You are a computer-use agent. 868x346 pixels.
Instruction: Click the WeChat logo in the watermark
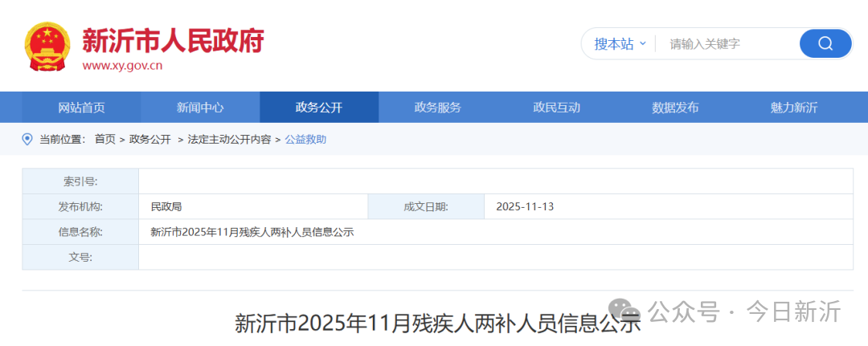click(x=624, y=311)
